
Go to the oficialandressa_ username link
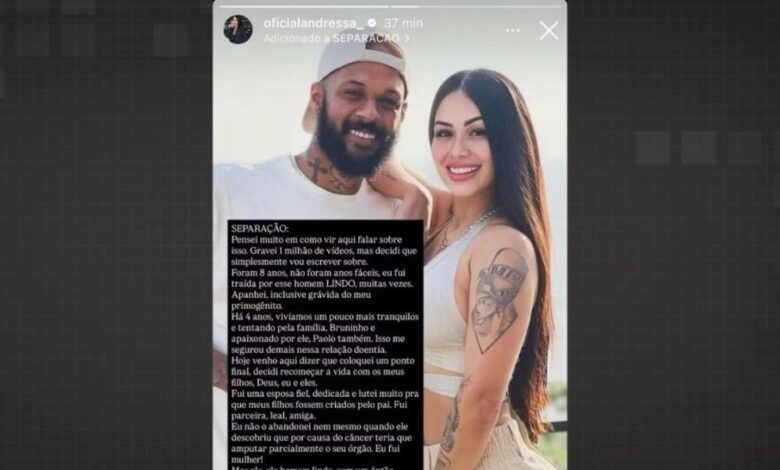[313, 23]
